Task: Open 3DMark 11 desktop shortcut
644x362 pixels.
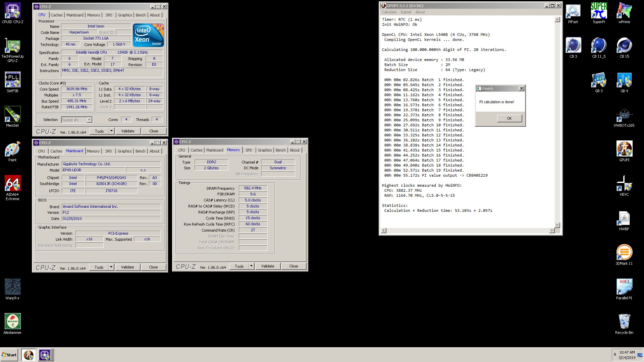Action: pos(624,255)
